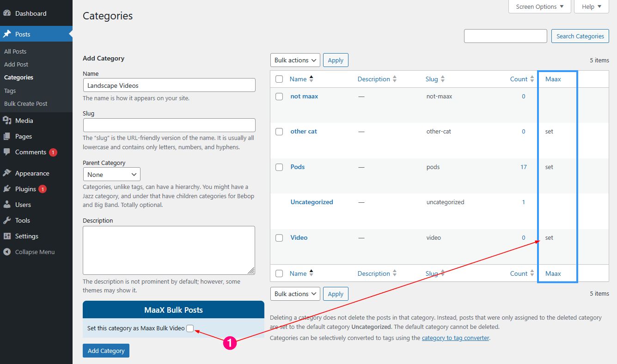Open the Parent Category dropdown
617x364 pixels.
tap(111, 175)
